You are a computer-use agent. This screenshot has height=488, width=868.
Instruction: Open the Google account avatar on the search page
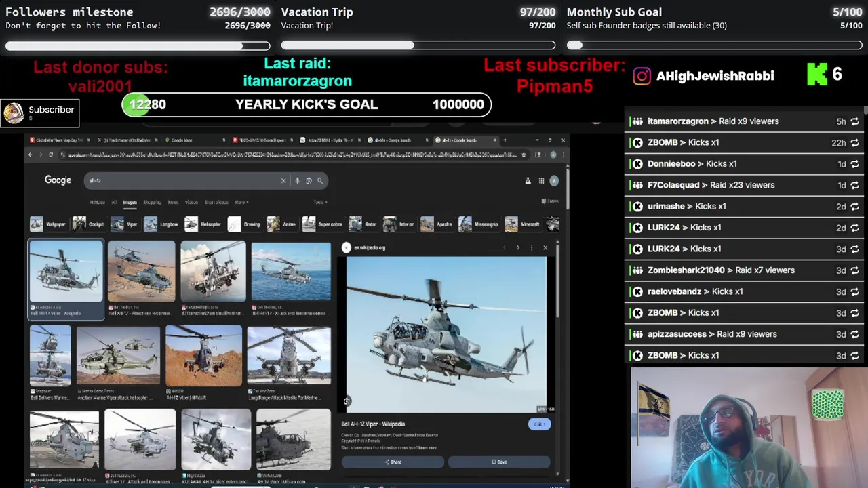point(554,180)
